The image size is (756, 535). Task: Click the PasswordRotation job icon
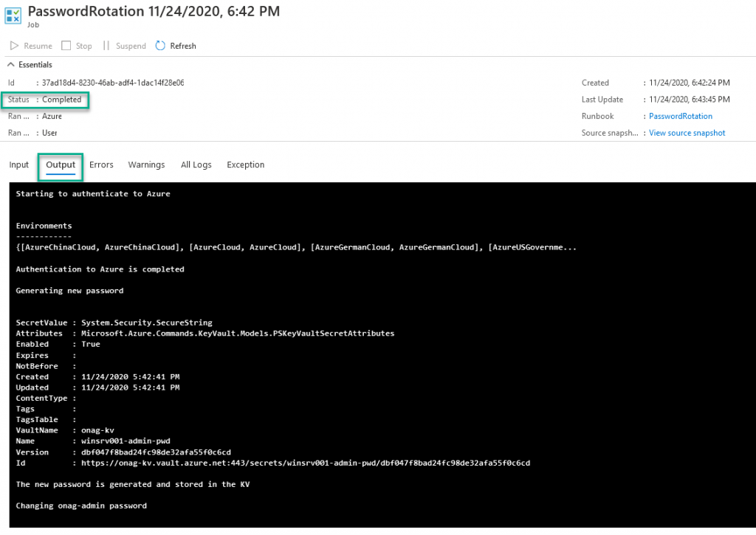(x=13, y=15)
